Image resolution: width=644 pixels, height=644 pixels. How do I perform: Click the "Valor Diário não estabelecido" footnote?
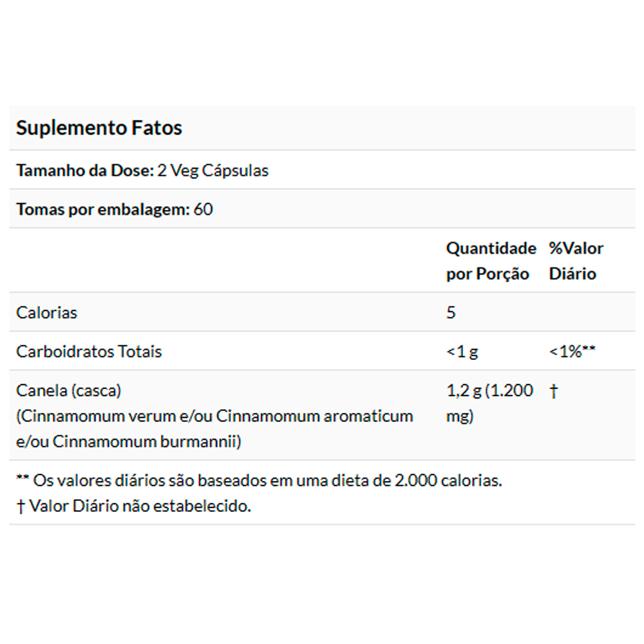click(x=134, y=506)
